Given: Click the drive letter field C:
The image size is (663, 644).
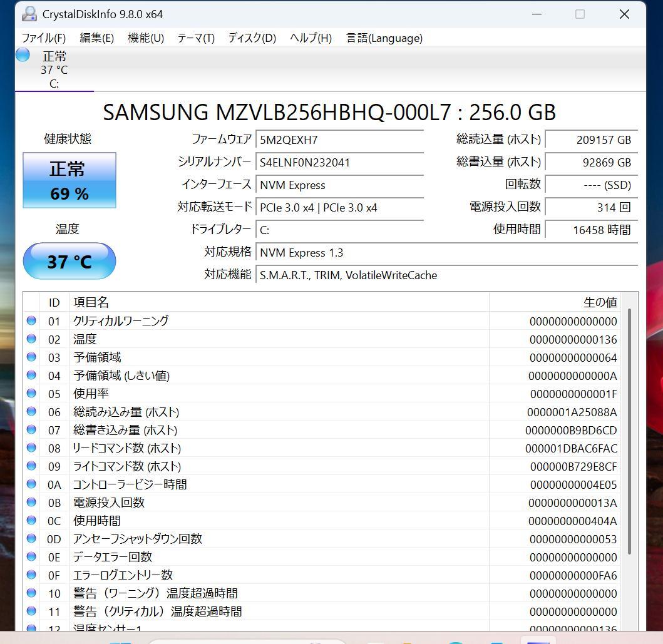Looking at the screenshot, I should pyautogui.click(x=339, y=230).
